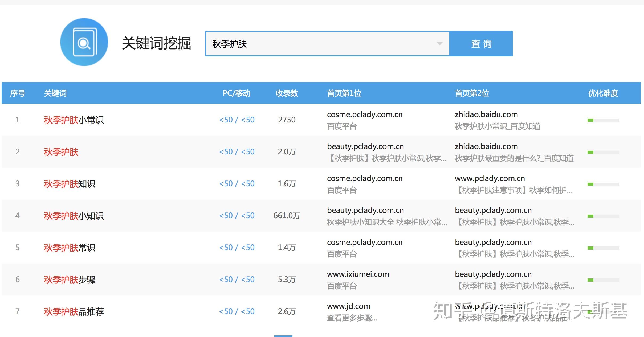
Task: Click zhidao.baidu.com in 秋季护肤小常识 row
Action: point(486,114)
